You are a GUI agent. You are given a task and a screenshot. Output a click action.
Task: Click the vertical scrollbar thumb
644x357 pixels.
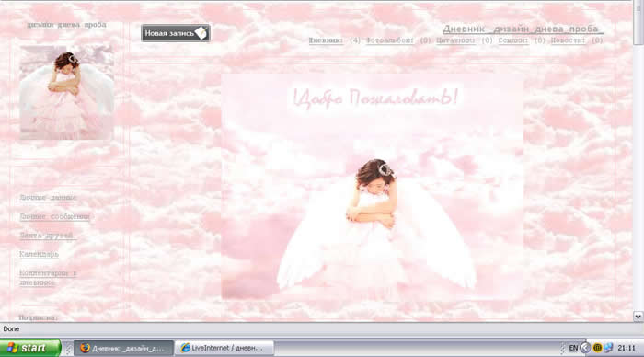point(638,23)
